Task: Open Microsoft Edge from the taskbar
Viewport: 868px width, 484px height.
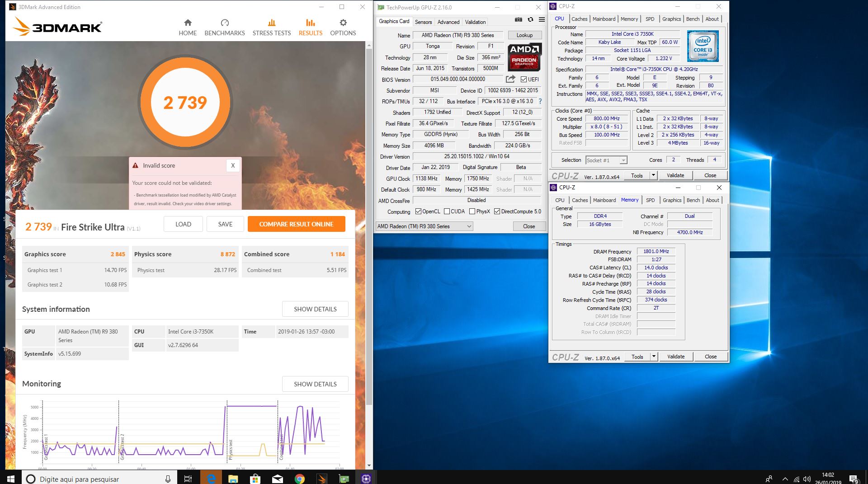Action: click(x=211, y=479)
